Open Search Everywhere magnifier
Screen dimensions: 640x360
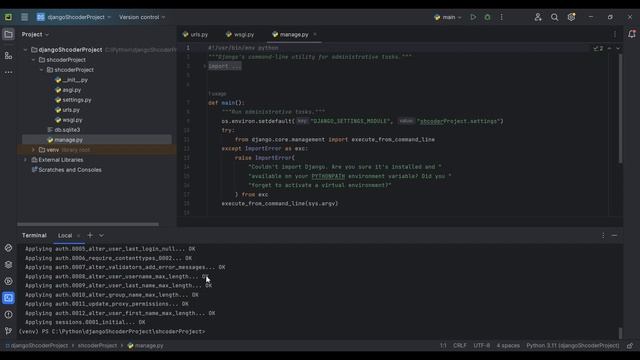pos(554,17)
